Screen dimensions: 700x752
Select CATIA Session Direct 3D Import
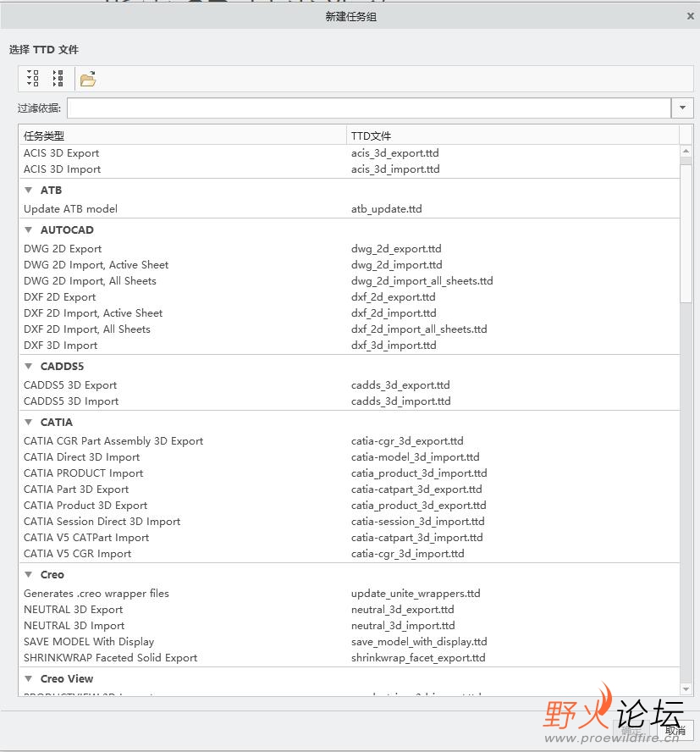[349, 522]
